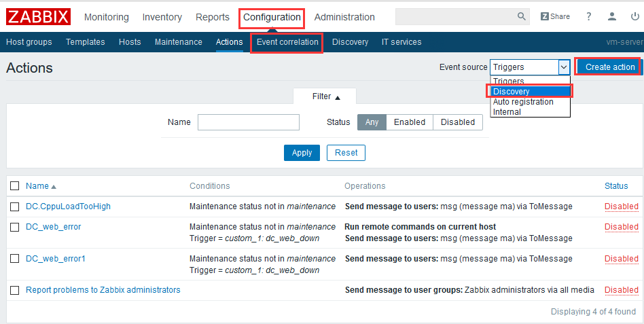Click the Reset filter button
644x324 pixels.
click(x=346, y=152)
